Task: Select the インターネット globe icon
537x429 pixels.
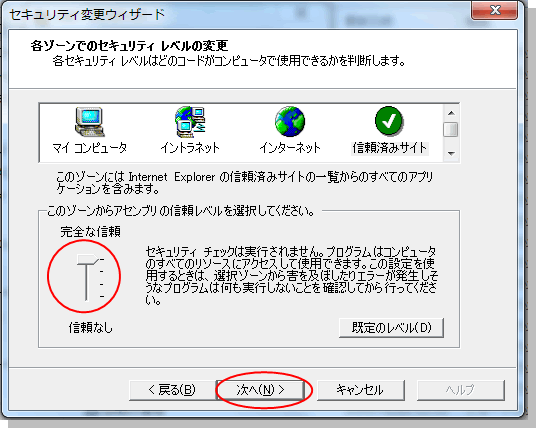Action: point(290,122)
